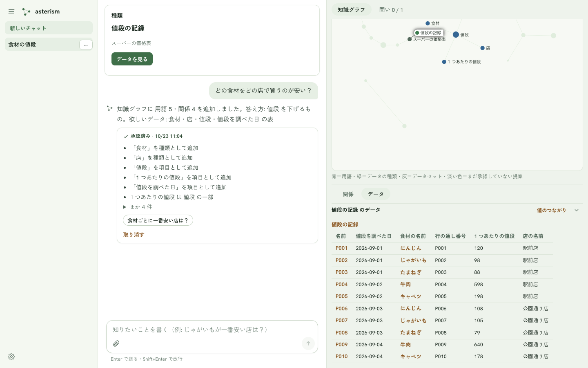This screenshot has height=368, width=588.
Task: Click にんじん in row P001
Action: tap(410, 248)
